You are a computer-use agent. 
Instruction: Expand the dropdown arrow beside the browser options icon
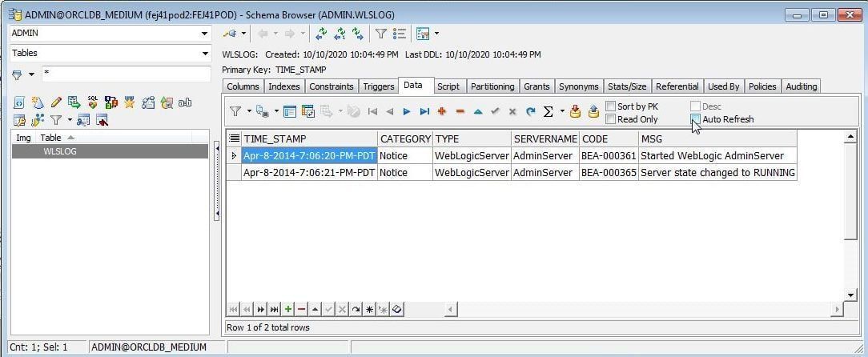pos(436,34)
